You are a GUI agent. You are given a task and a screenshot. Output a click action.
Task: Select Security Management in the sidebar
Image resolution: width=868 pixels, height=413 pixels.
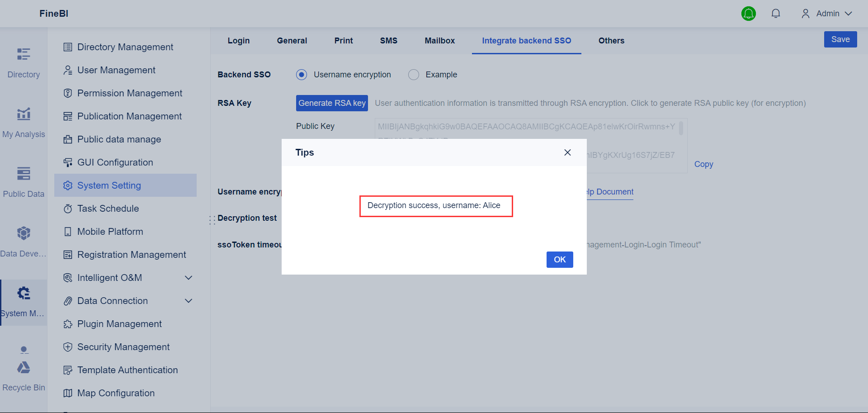point(123,347)
